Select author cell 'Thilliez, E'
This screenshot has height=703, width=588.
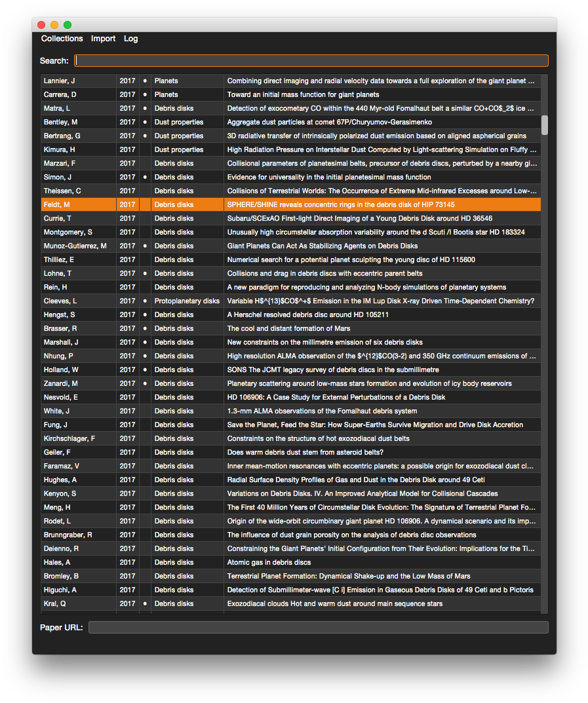[x=79, y=259]
